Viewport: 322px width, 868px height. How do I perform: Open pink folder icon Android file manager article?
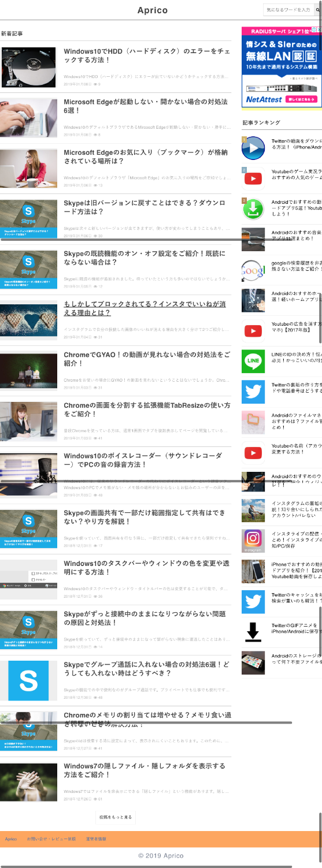point(253,422)
